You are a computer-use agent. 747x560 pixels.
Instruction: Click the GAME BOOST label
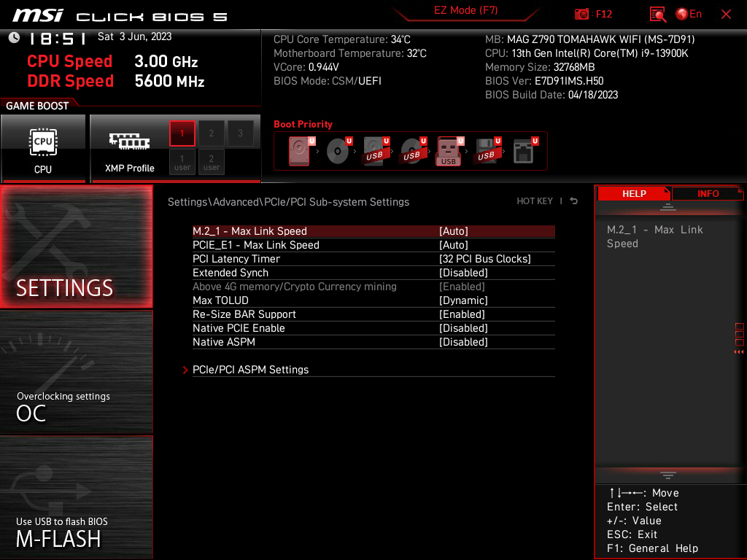37,106
